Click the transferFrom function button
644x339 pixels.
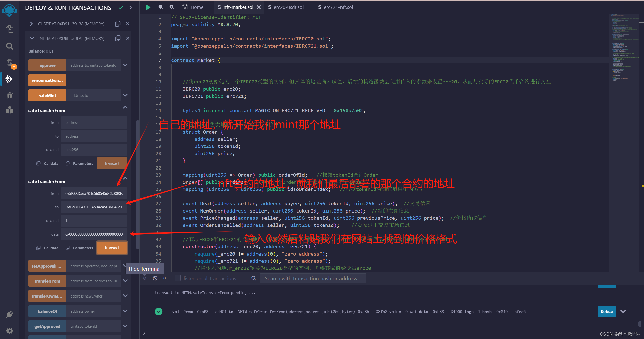point(47,281)
